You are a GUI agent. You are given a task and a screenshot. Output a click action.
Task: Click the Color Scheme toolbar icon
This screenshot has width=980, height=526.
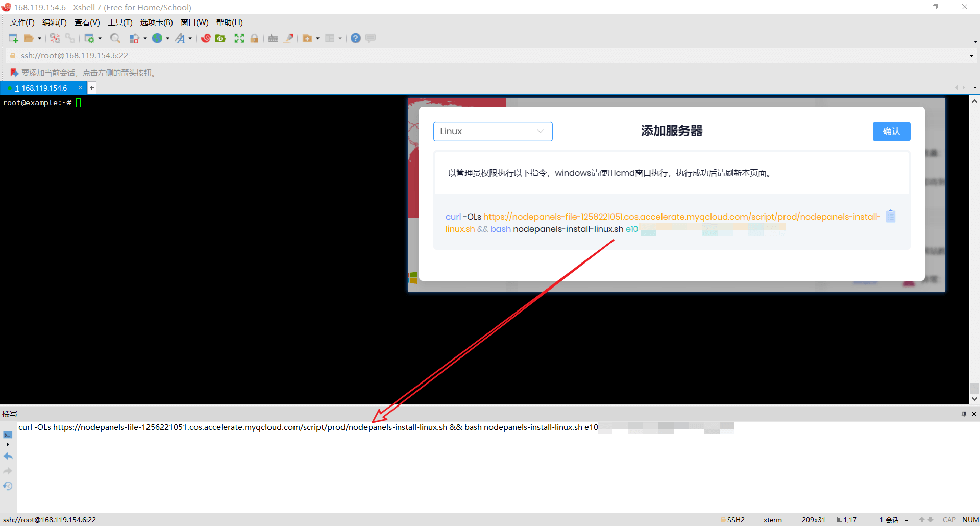134,38
